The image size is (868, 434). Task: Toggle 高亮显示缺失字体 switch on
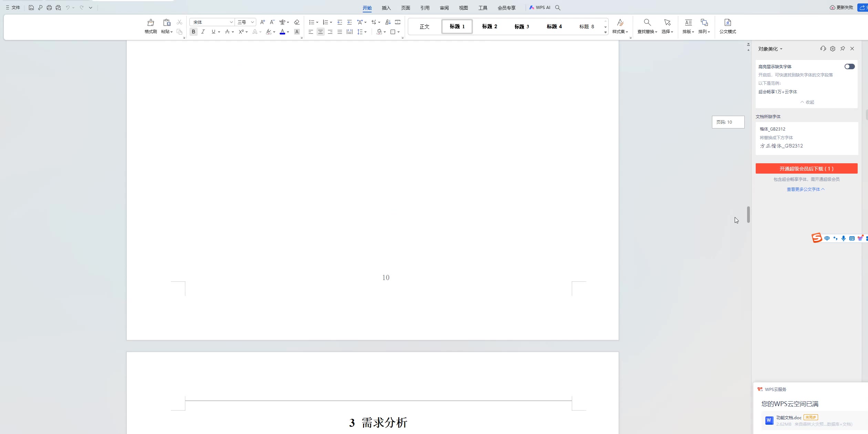[x=849, y=66]
